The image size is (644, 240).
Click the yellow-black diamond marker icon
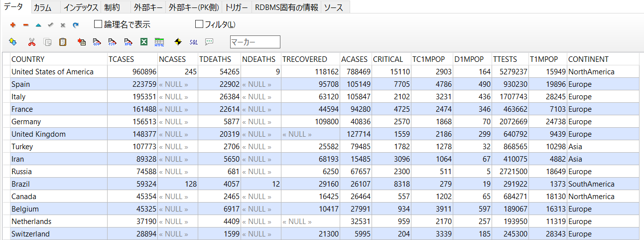coord(178,42)
